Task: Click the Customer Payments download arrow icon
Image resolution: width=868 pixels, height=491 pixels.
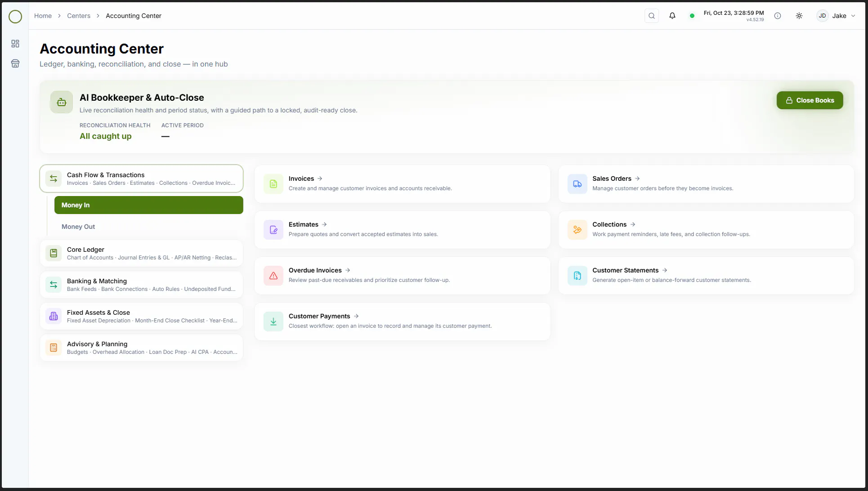Action: pos(273,321)
